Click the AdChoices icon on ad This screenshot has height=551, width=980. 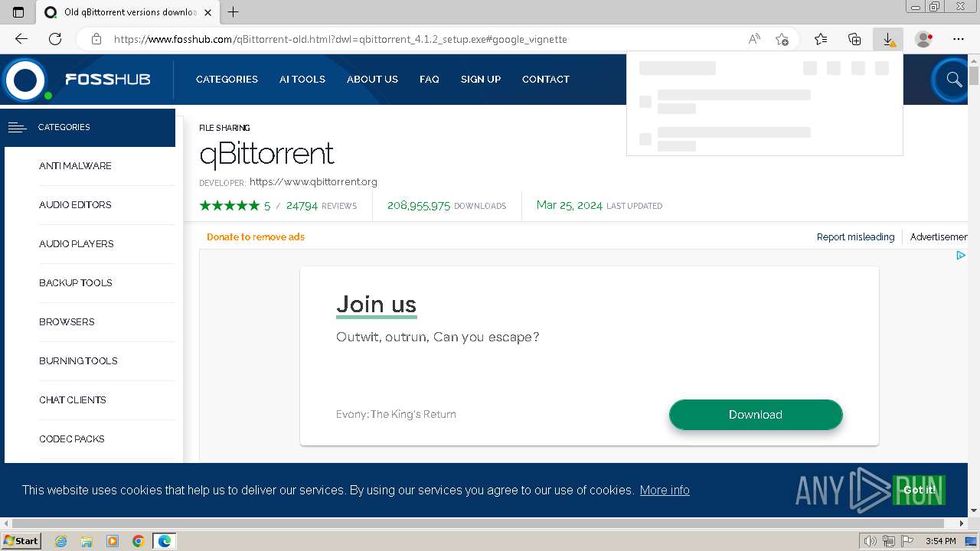click(961, 256)
